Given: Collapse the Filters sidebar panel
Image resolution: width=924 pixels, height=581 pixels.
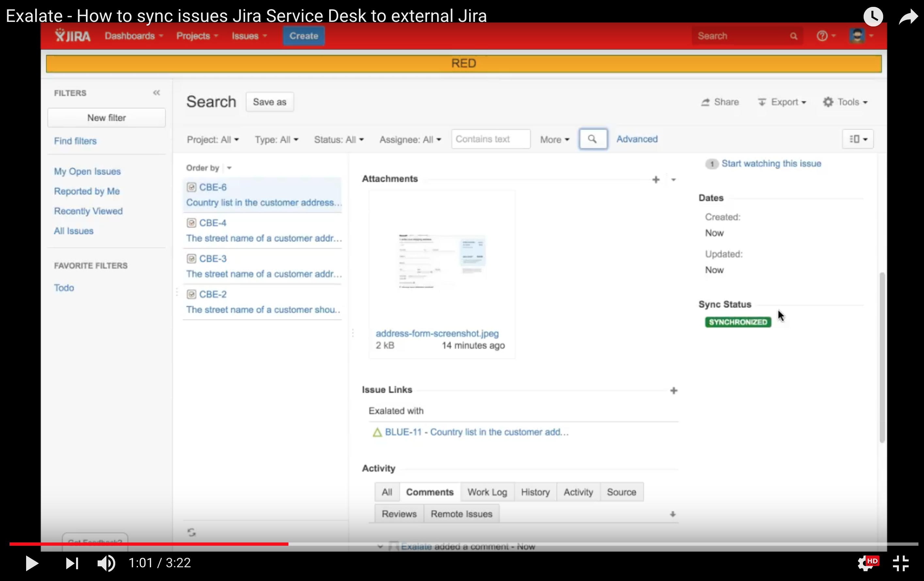Looking at the screenshot, I should 156,93.
